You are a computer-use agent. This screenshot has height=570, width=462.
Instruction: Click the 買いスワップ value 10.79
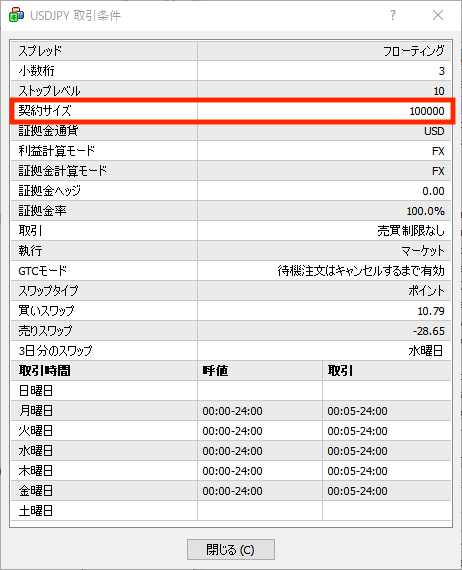pyautogui.click(x=431, y=311)
